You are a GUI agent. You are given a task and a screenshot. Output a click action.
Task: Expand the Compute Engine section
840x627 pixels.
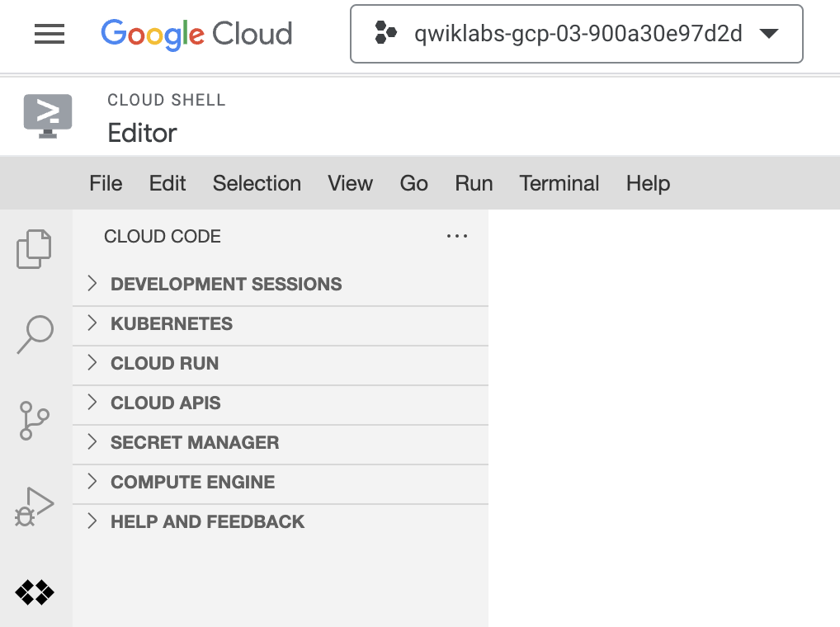tap(192, 482)
